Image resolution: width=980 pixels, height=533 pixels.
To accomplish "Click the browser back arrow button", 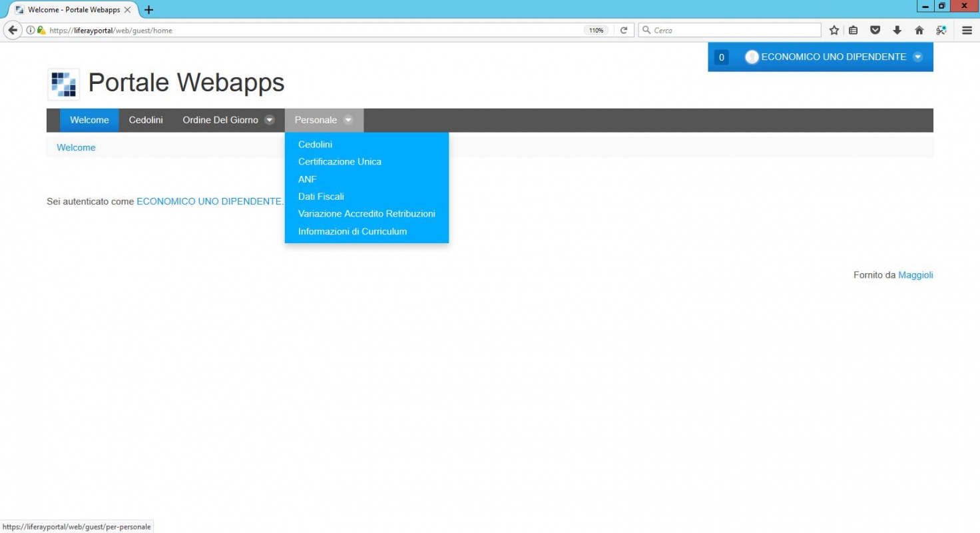I will point(13,30).
